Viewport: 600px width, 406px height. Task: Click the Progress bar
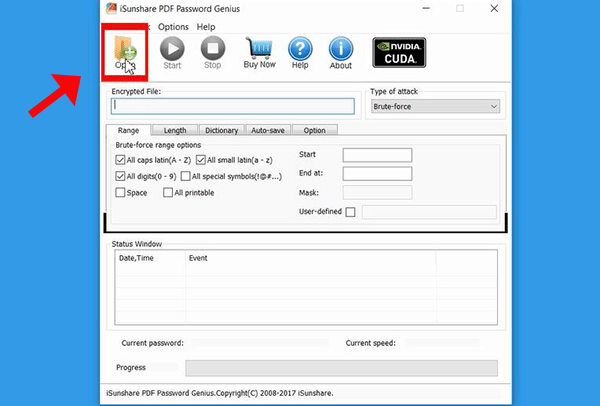tap(341, 368)
